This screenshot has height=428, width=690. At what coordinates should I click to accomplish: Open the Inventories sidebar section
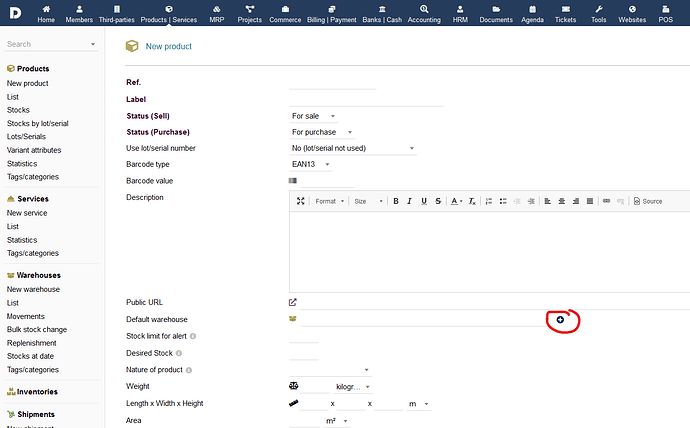[32, 392]
